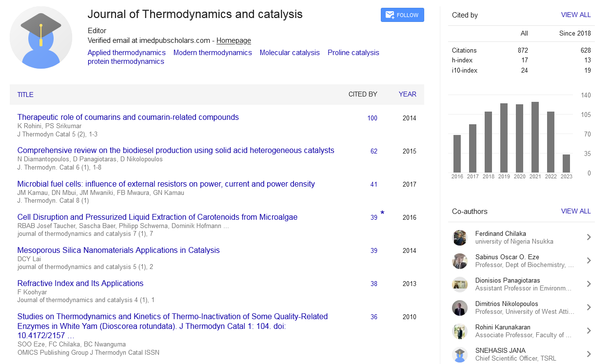Open Ferdinand Chilaka's profile photo
The height and width of the screenshot is (364, 609).
(460, 237)
